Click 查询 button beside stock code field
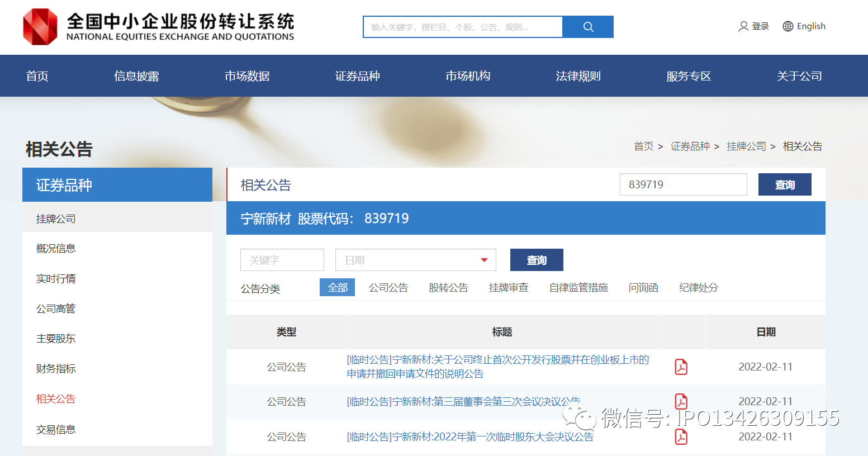Screen dimensions: 868x456 click(x=785, y=184)
